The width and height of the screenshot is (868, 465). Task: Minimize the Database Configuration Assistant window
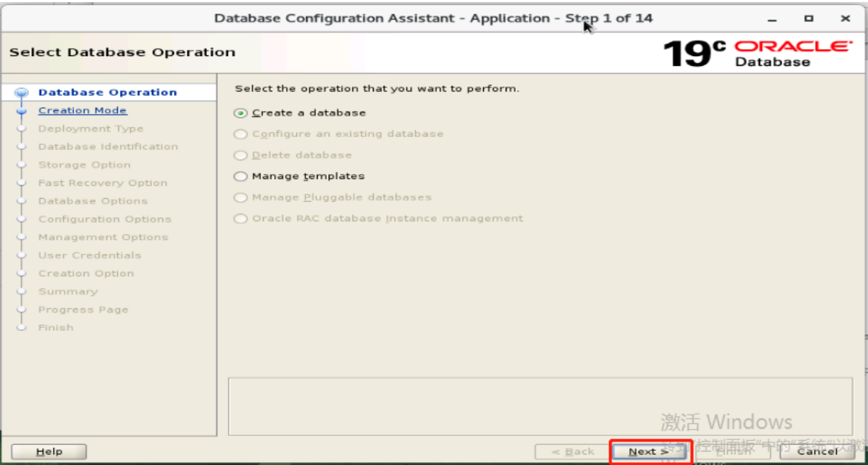[x=773, y=18]
